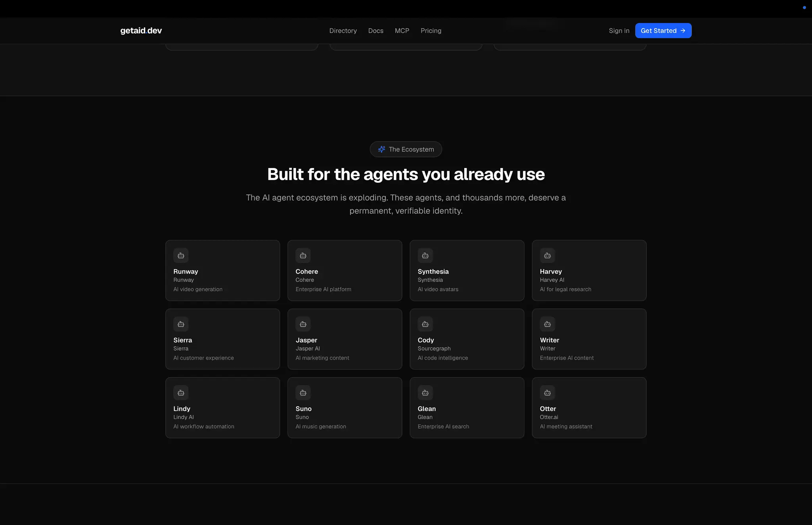The width and height of the screenshot is (812, 525).
Task: Click 'Enterprise AI search' description
Action: point(443,426)
